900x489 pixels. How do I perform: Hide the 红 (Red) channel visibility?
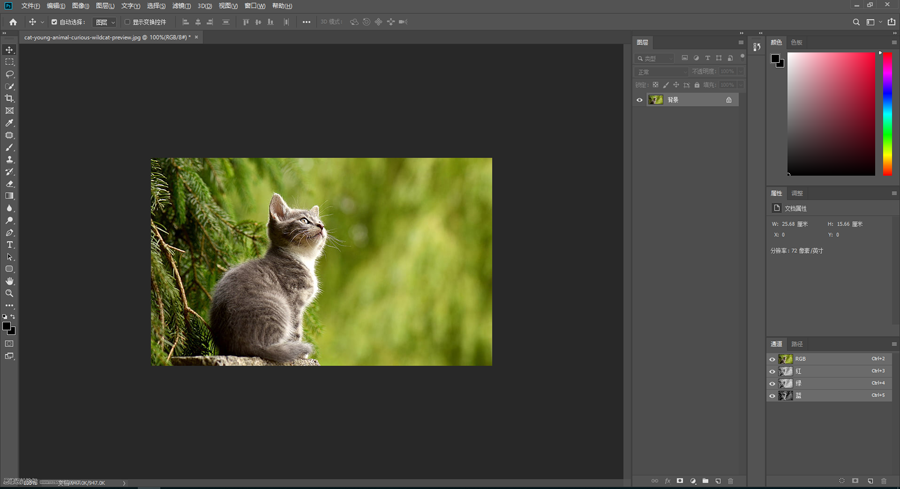tap(772, 371)
